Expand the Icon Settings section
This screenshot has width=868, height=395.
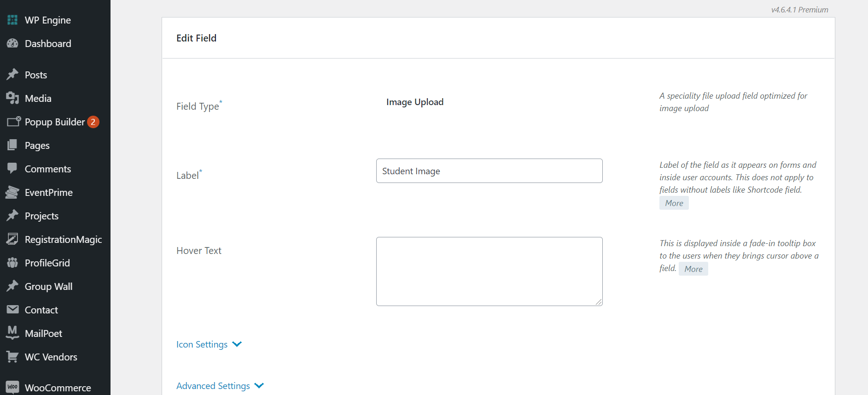coord(202,344)
